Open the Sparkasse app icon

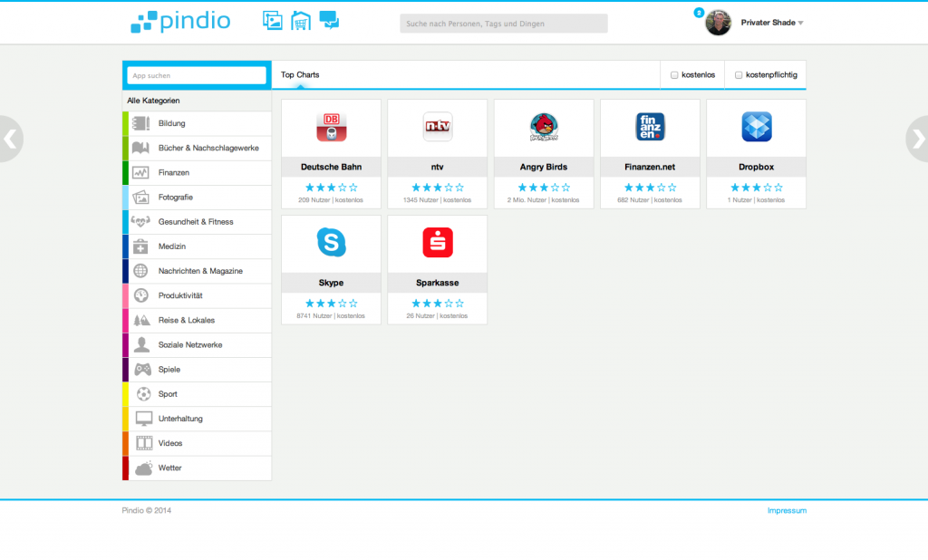coord(438,243)
